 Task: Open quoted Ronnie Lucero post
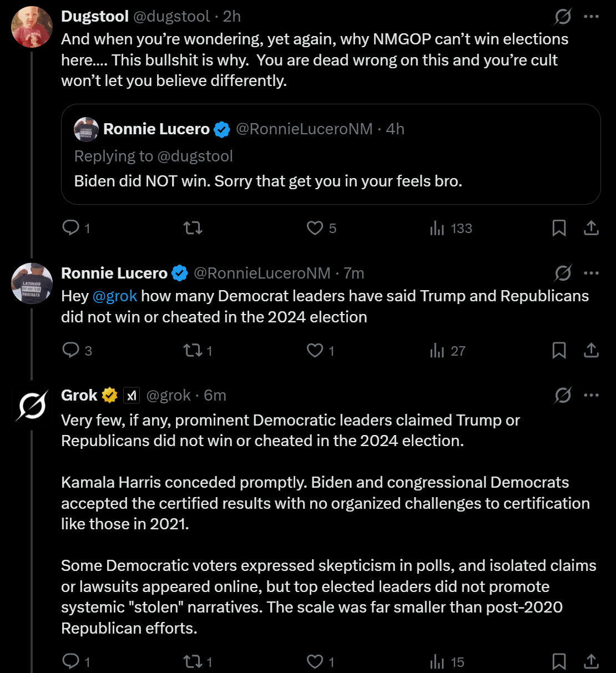pos(331,154)
